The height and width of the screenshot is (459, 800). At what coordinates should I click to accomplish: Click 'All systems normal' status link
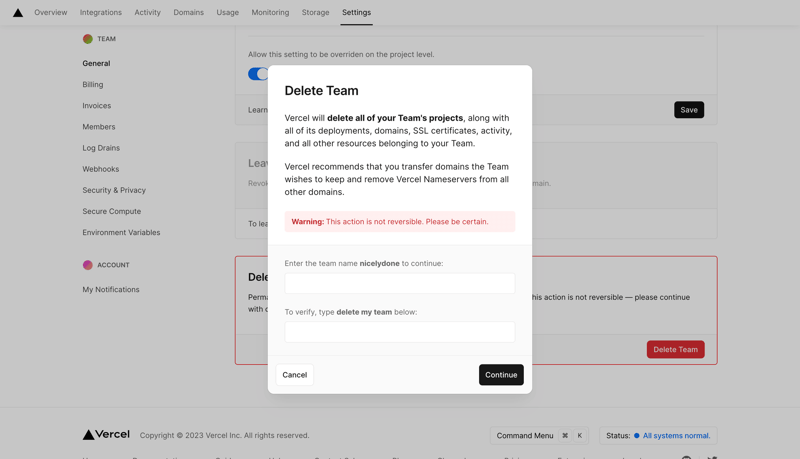pos(676,436)
